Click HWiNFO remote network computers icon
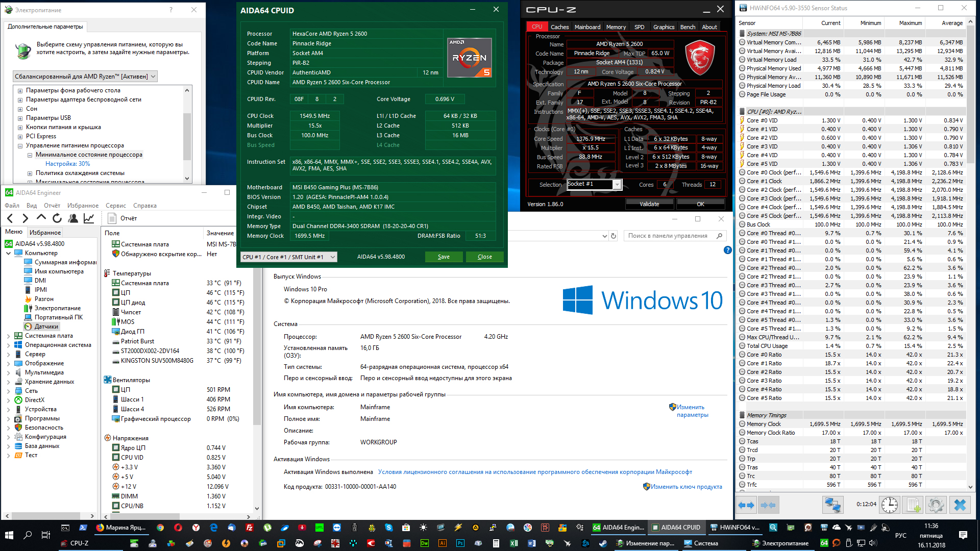Image resolution: width=980 pixels, height=551 pixels. pos(832,505)
